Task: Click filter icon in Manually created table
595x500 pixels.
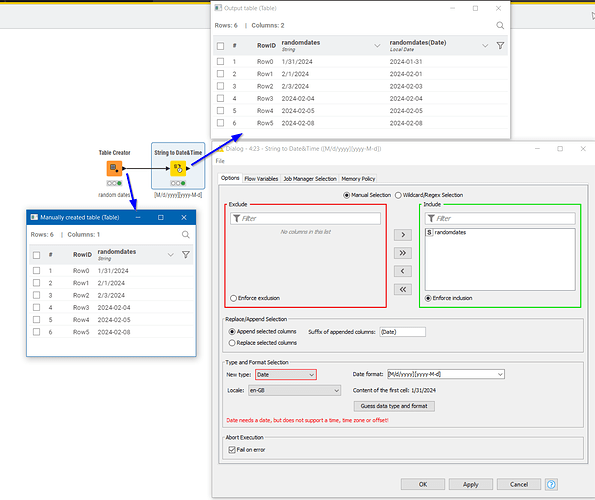Action: [x=186, y=255]
